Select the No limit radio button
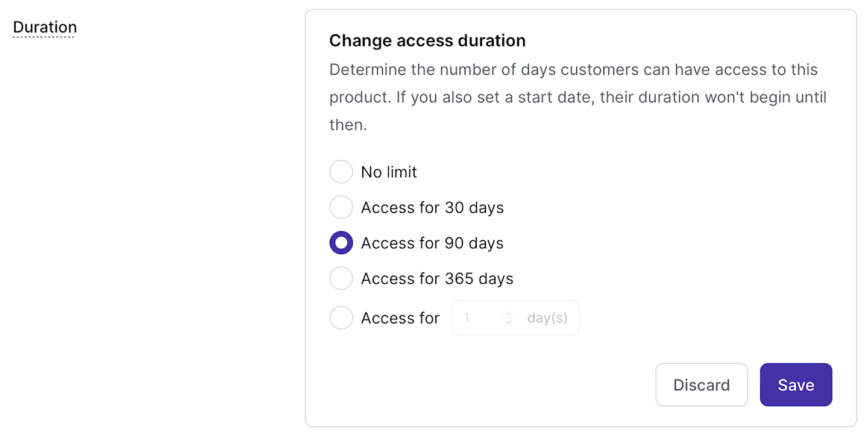The width and height of the screenshot is (868, 438). [x=341, y=172]
